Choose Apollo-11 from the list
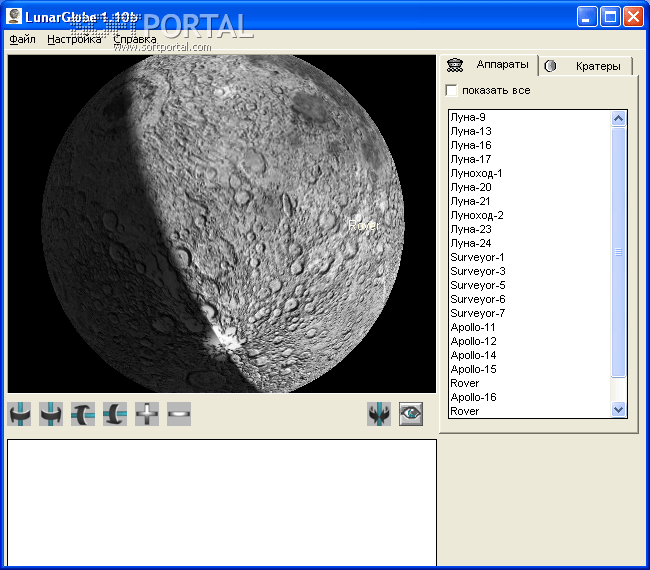The width and height of the screenshot is (650, 570). [x=473, y=327]
